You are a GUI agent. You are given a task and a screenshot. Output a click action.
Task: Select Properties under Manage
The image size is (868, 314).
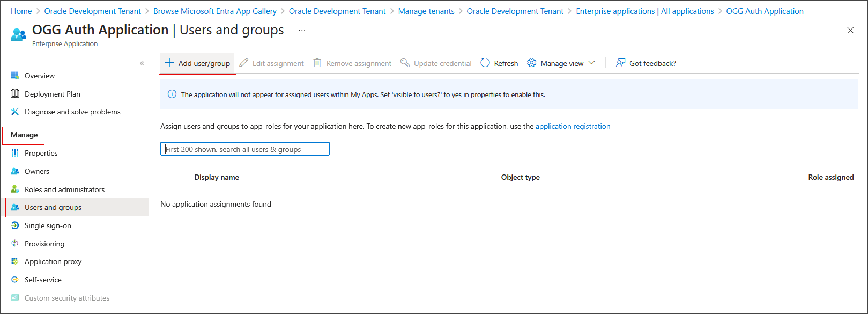point(41,153)
